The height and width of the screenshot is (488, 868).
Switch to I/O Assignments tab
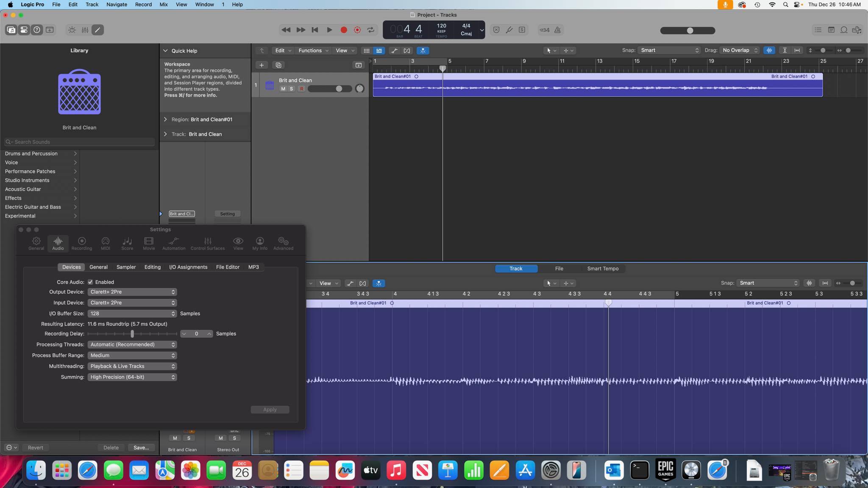(188, 267)
